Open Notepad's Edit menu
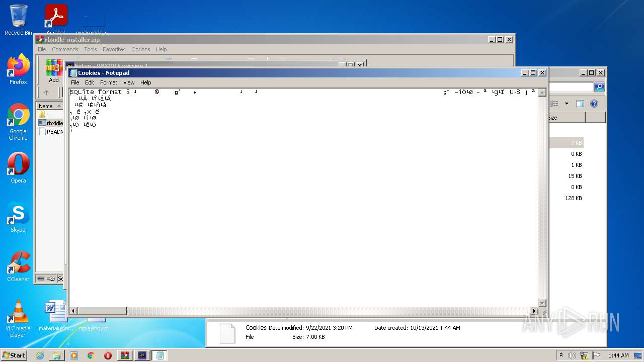 coord(90,82)
